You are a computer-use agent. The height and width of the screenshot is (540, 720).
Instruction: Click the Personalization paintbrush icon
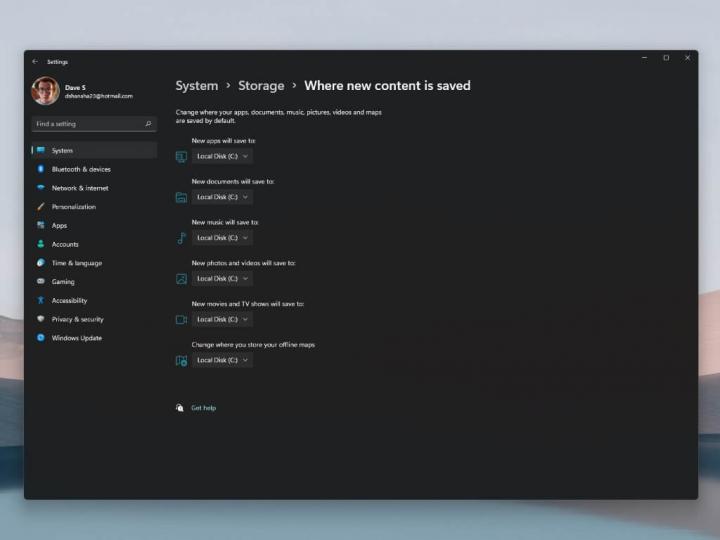pyautogui.click(x=41, y=207)
